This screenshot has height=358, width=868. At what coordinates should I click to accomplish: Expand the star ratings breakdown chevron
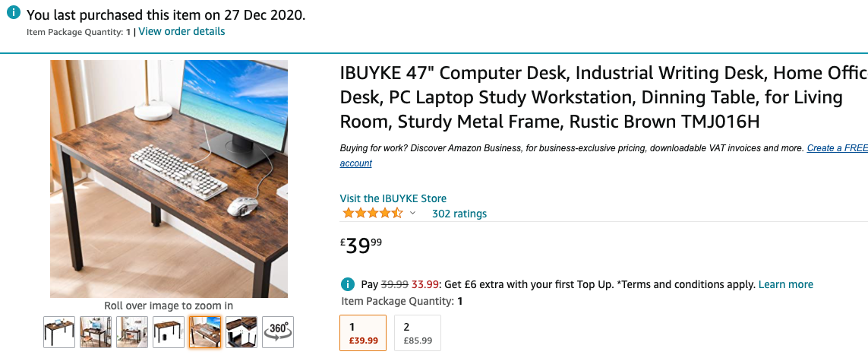pyautogui.click(x=413, y=214)
